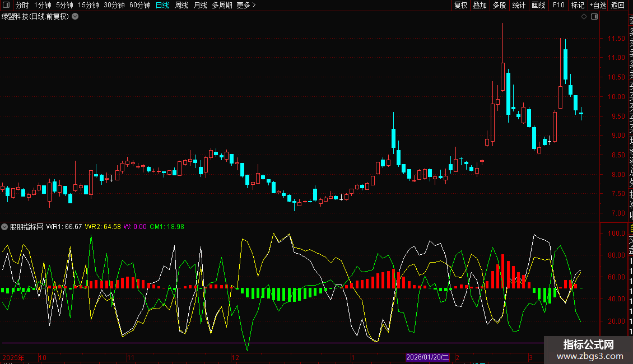
Task: Open the 画线 drawing tools
Action: 538,5
